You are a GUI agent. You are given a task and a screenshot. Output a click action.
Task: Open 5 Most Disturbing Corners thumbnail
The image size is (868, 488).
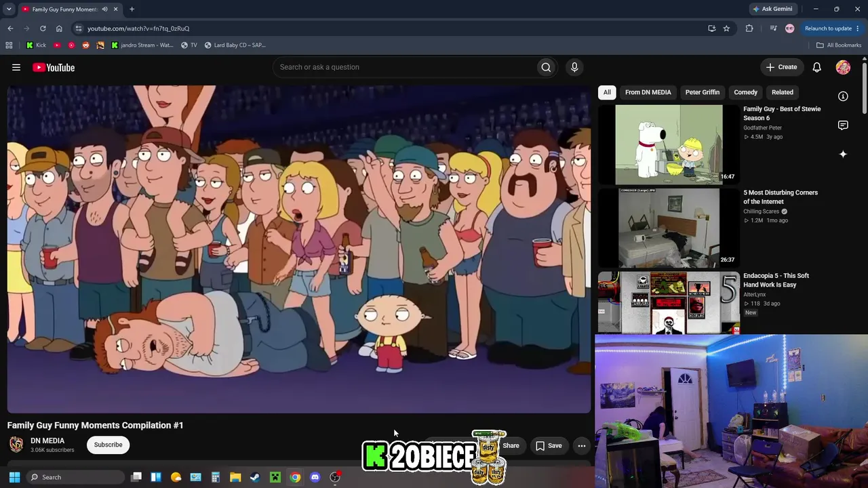point(669,228)
